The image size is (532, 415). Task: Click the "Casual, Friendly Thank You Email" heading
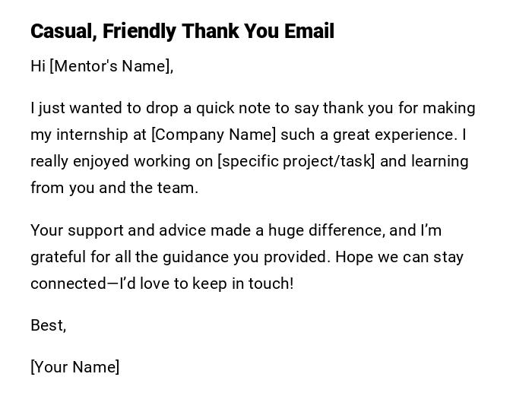click(x=182, y=32)
